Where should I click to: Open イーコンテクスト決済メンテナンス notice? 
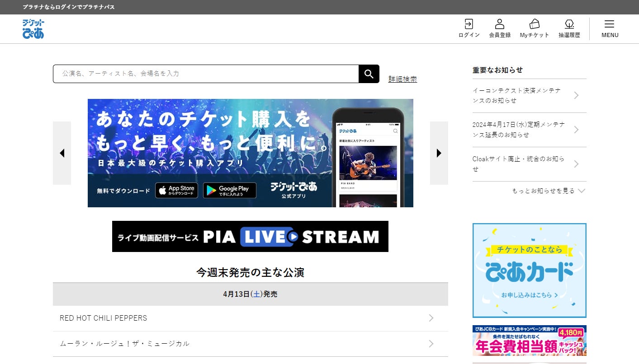tap(530, 96)
